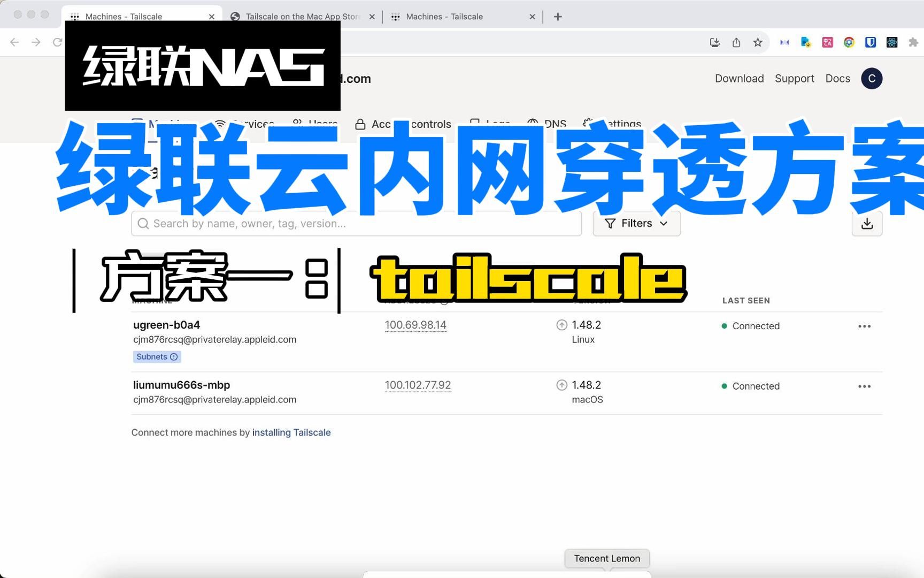
Task: Open the Docs link at top right
Action: click(x=837, y=78)
